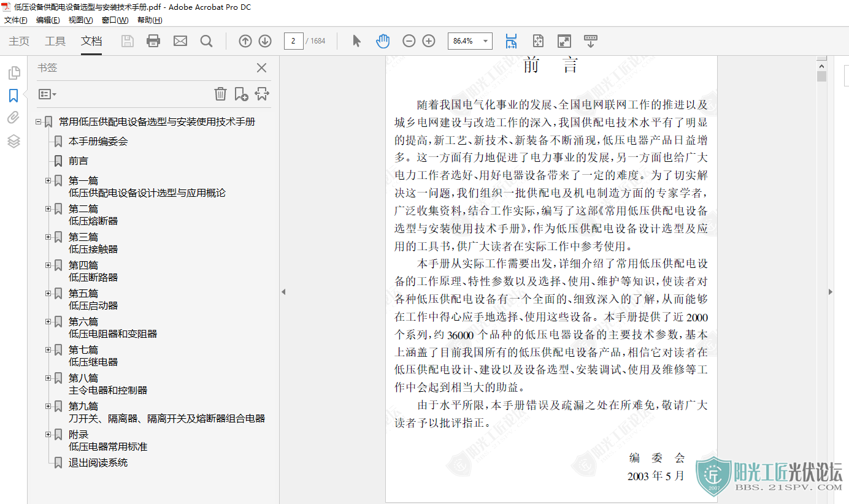Go to previous page arrow
The image size is (849, 504).
(x=245, y=41)
